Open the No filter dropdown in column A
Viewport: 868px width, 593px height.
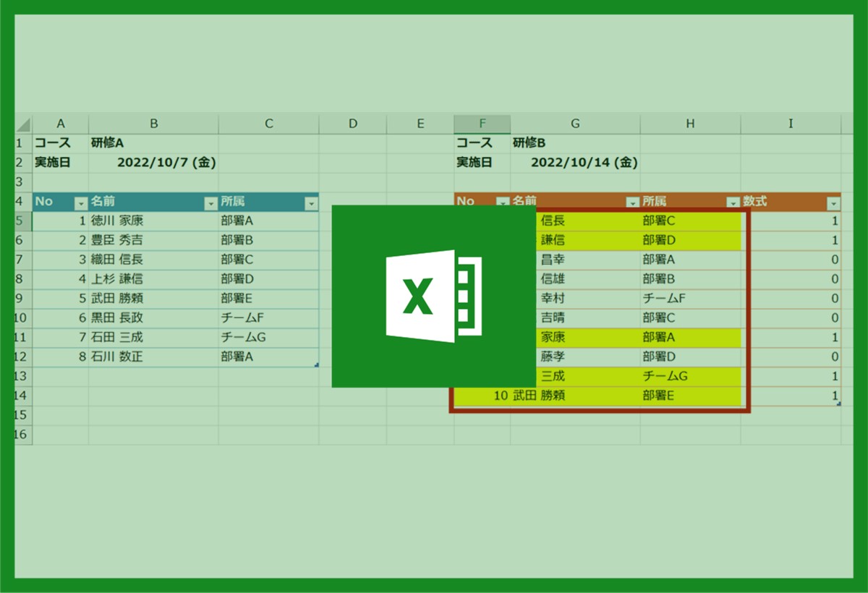pyautogui.click(x=81, y=204)
